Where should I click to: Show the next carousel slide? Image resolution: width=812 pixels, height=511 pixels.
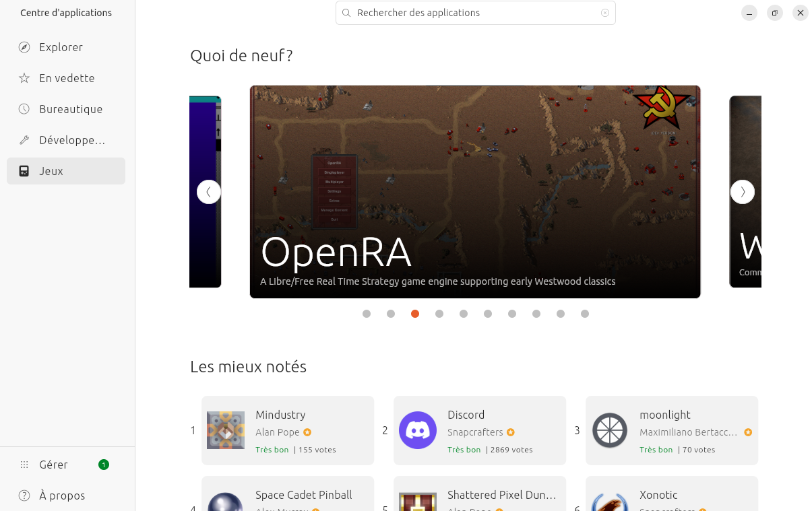743,192
